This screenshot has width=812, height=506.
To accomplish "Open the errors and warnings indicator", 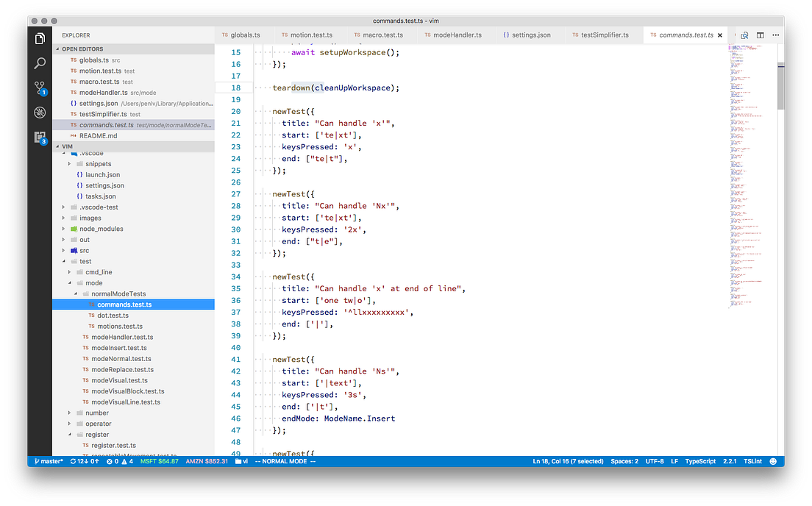I will tap(120, 461).
